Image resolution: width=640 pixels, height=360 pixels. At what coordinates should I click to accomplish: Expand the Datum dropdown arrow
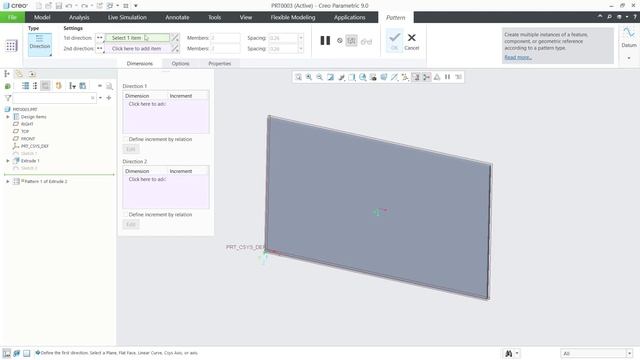pyautogui.click(x=629, y=58)
